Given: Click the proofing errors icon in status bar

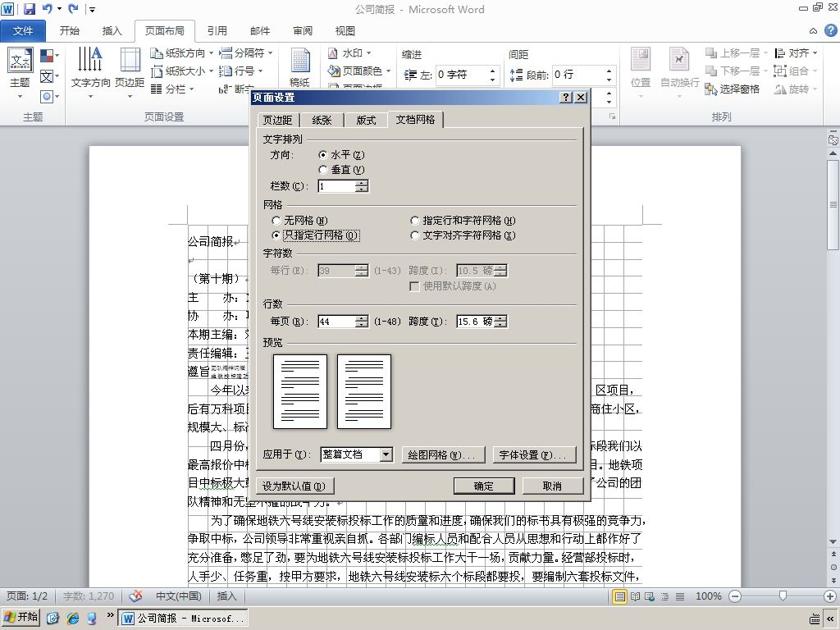Looking at the screenshot, I should click(136, 596).
